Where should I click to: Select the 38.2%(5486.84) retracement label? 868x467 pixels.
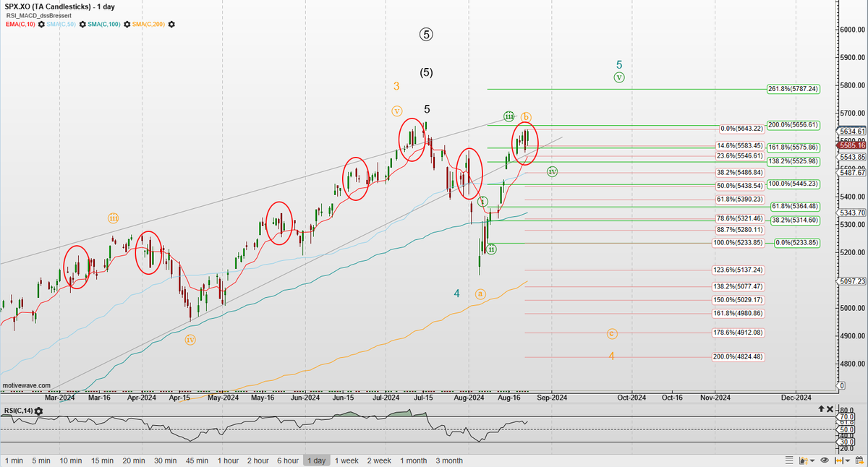[739, 173]
